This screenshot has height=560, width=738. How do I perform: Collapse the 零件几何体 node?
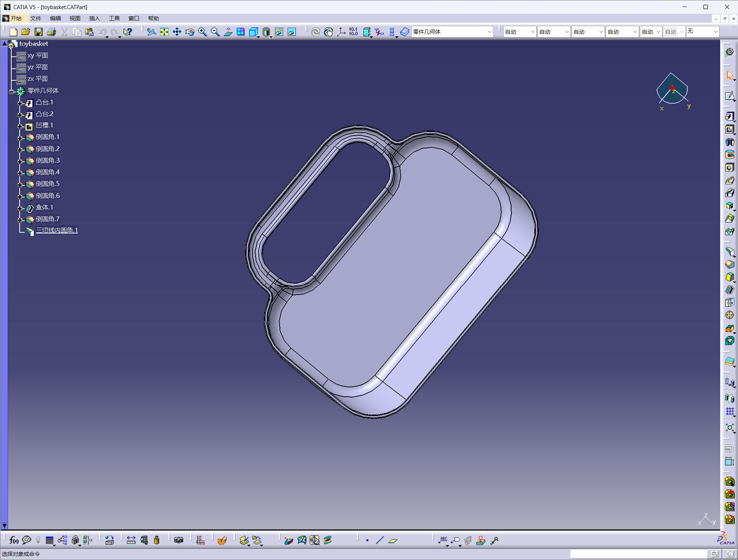click(12, 92)
